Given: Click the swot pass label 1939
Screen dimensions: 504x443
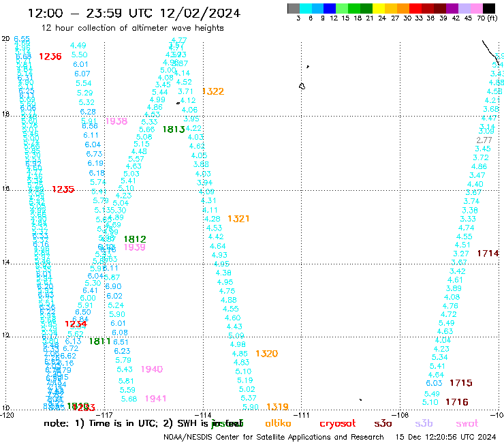Looking at the screenshot, I should coord(135,247).
